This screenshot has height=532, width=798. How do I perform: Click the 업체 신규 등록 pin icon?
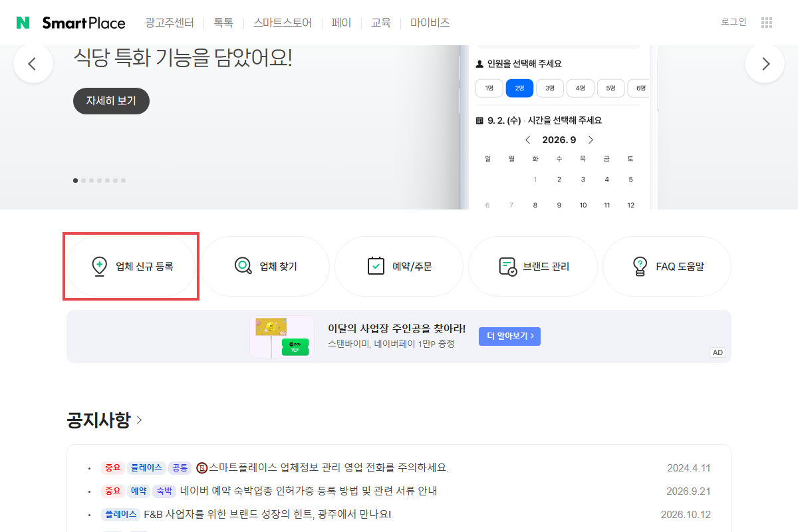[99, 267]
